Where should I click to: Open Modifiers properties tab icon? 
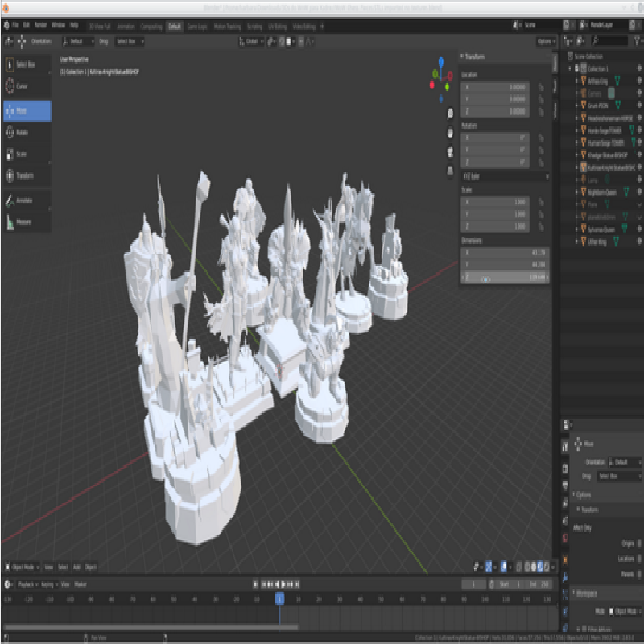(565, 577)
